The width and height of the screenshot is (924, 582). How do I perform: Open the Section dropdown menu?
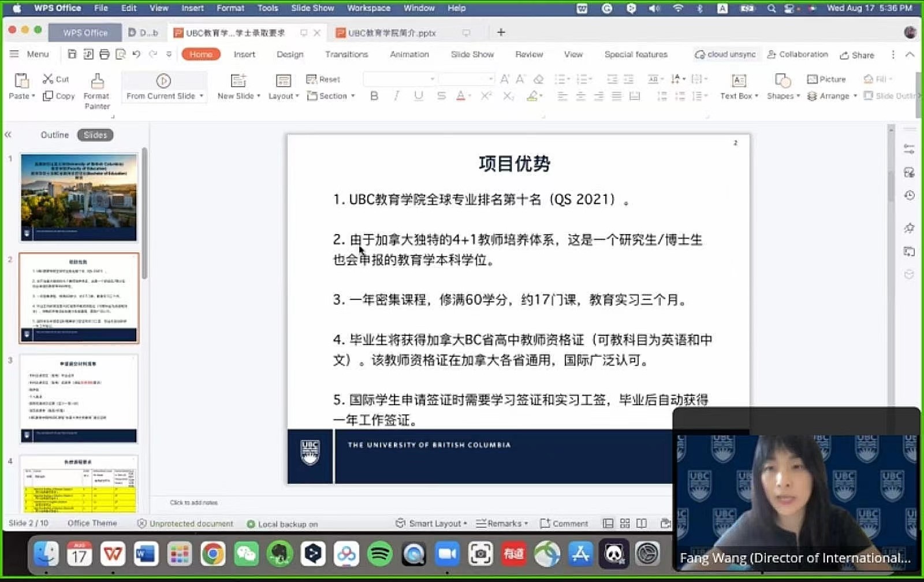331,96
